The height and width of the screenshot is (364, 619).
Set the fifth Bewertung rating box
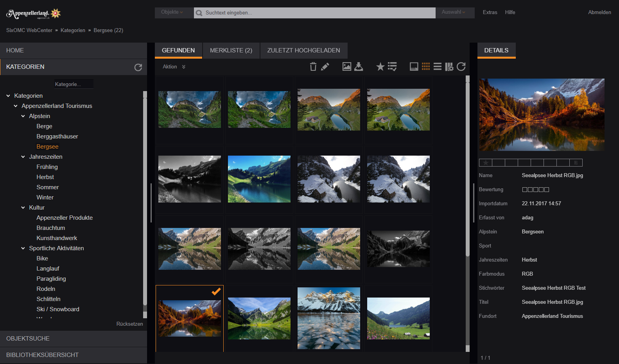(x=547, y=190)
